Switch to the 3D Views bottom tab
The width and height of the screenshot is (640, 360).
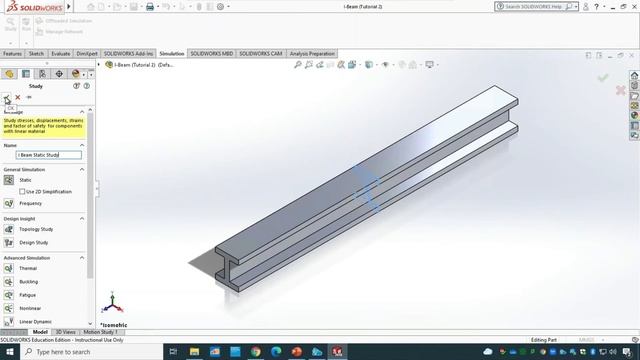coord(65,332)
